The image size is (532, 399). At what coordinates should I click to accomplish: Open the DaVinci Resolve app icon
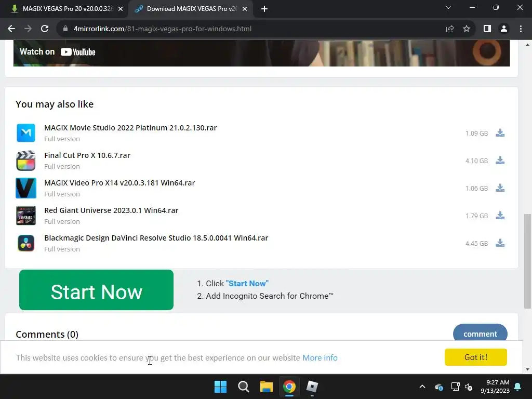[x=26, y=243]
